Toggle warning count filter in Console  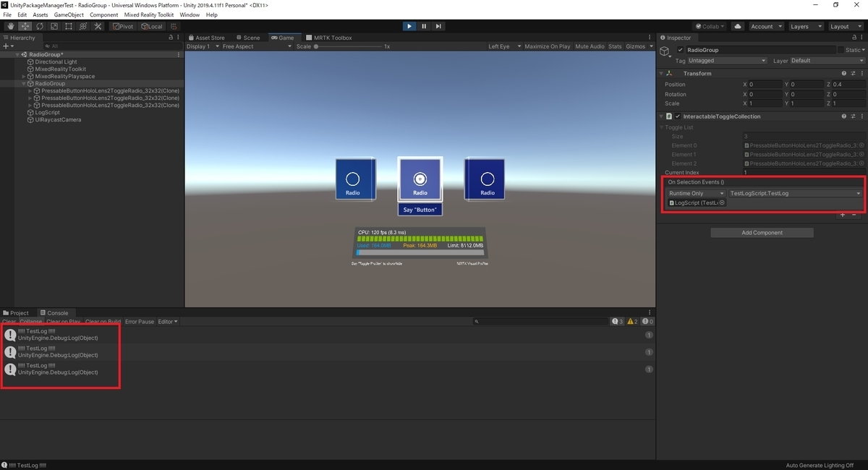point(632,322)
